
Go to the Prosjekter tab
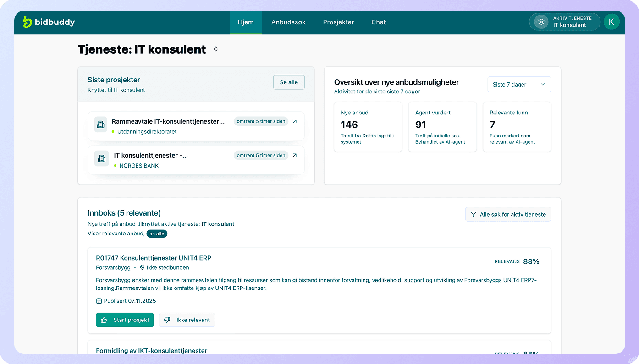(338, 22)
